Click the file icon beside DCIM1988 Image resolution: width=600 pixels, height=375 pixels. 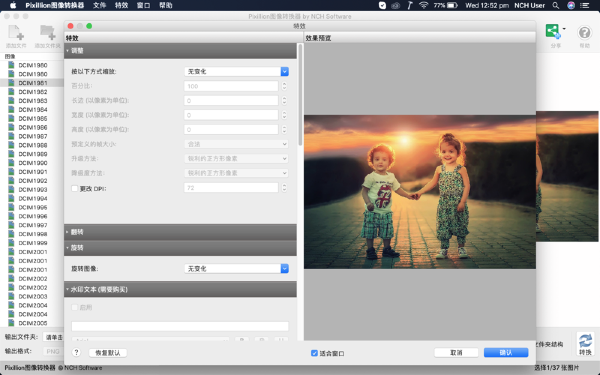click(11, 145)
